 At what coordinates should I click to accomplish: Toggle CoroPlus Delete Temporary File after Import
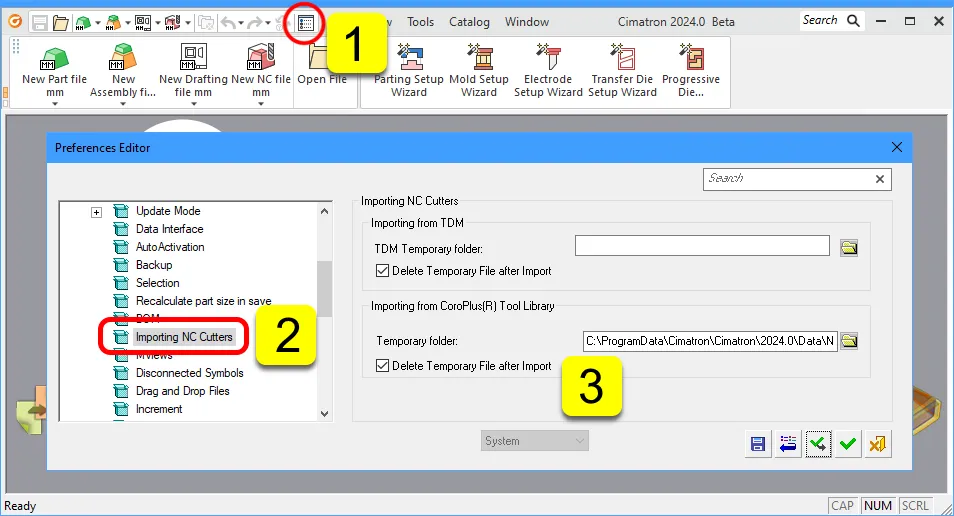[x=383, y=366]
